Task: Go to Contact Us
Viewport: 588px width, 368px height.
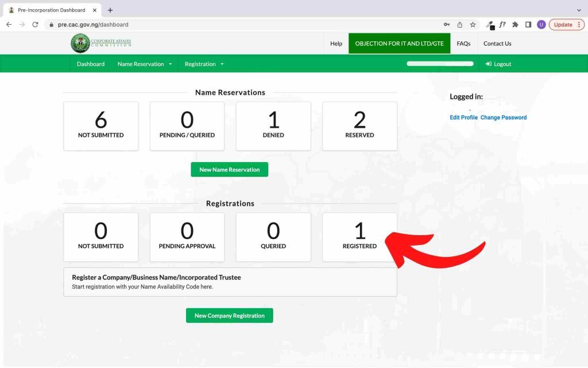Action: coord(497,44)
